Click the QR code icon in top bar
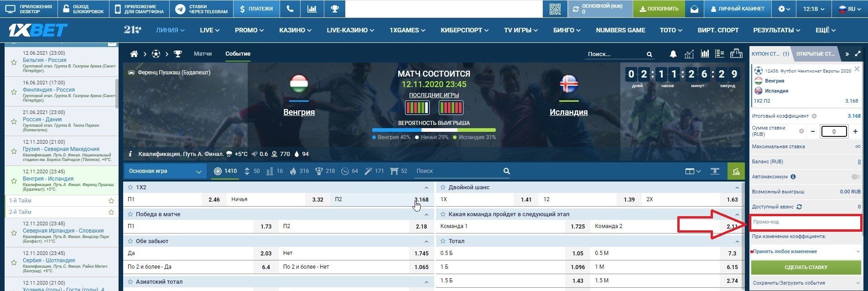This screenshot has height=291, width=868. coord(555,9)
